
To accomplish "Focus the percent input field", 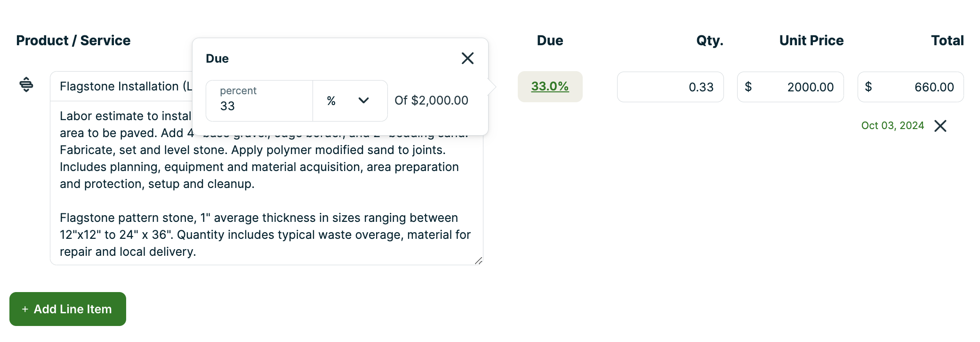I will (259, 106).
